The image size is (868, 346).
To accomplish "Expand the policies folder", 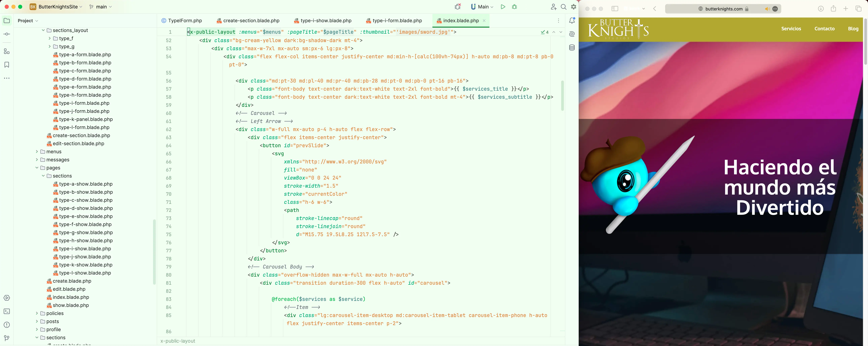I will (x=37, y=313).
